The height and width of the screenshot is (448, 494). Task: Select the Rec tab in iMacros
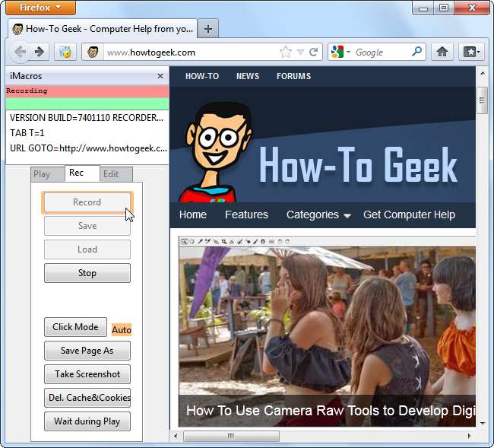pos(82,173)
